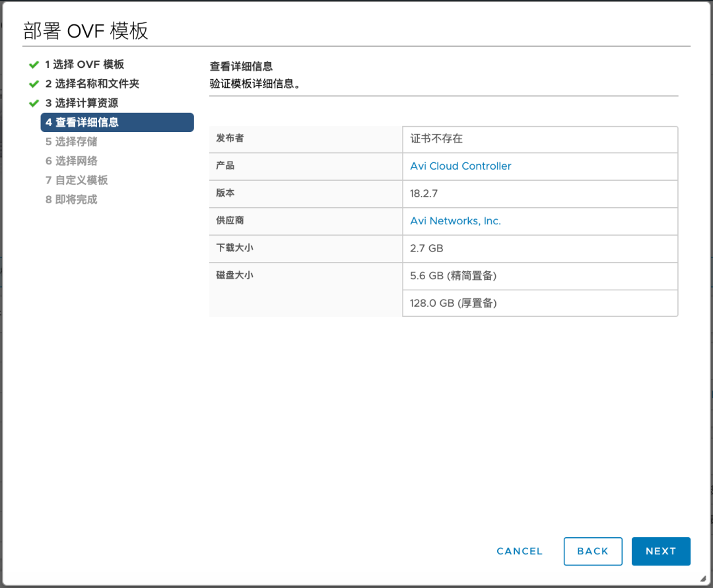Viewport: 713px width, 588px height.
Task: Click the 产品 row label
Action: point(225,166)
